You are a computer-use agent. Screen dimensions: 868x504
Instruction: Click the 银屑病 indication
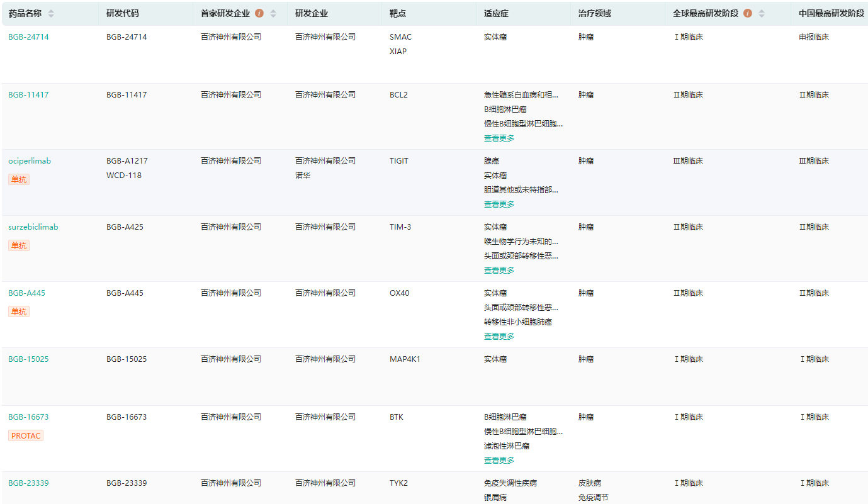point(495,498)
